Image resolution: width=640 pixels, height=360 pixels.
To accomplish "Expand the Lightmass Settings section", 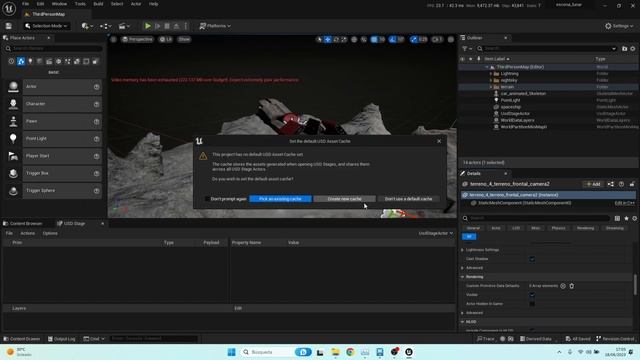I will point(462,250).
